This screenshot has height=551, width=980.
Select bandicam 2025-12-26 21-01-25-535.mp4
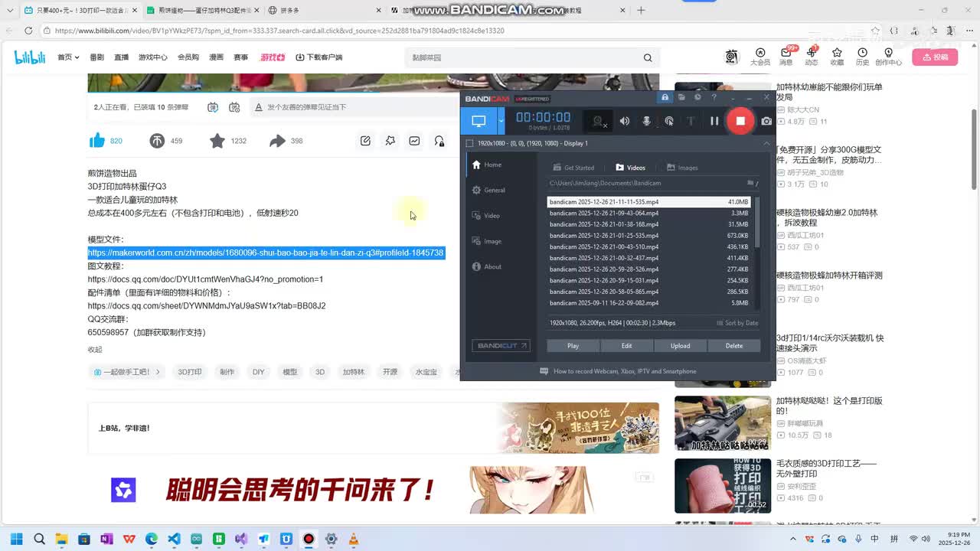point(649,236)
